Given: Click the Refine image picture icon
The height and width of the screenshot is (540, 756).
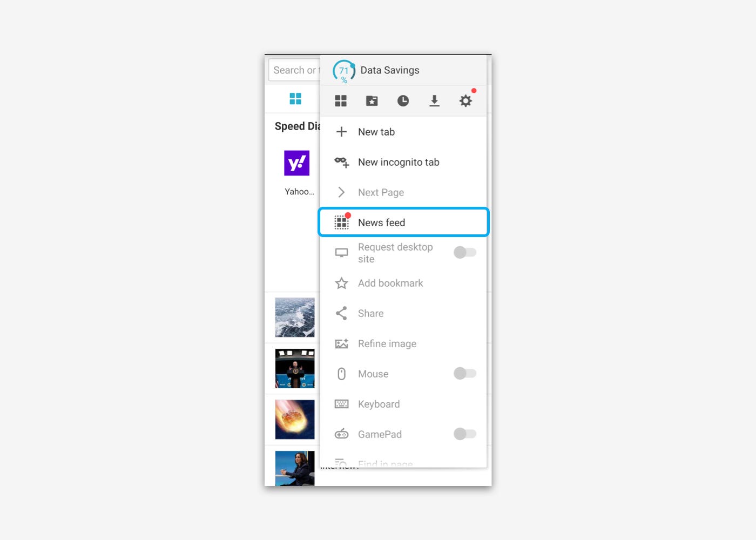Looking at the screenshot, I should coord(341,343).
